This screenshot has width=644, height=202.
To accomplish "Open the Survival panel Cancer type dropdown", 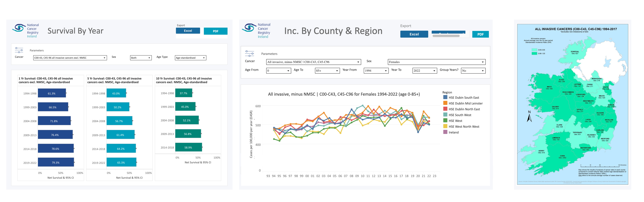I will pos(70,58).
